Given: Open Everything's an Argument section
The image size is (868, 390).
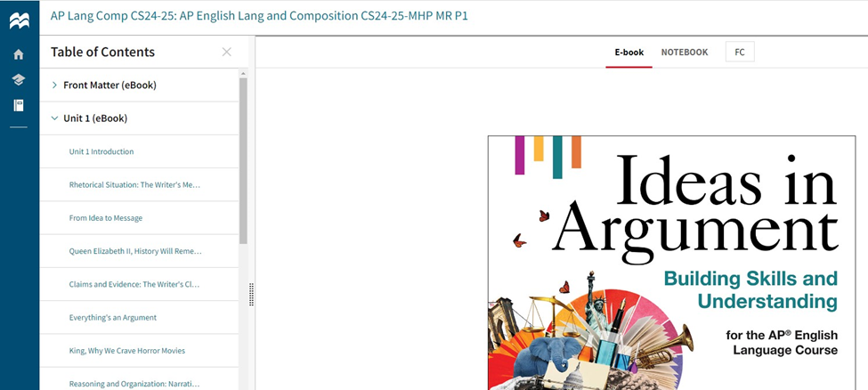Looking at the screenshot, I should point(113,318).
